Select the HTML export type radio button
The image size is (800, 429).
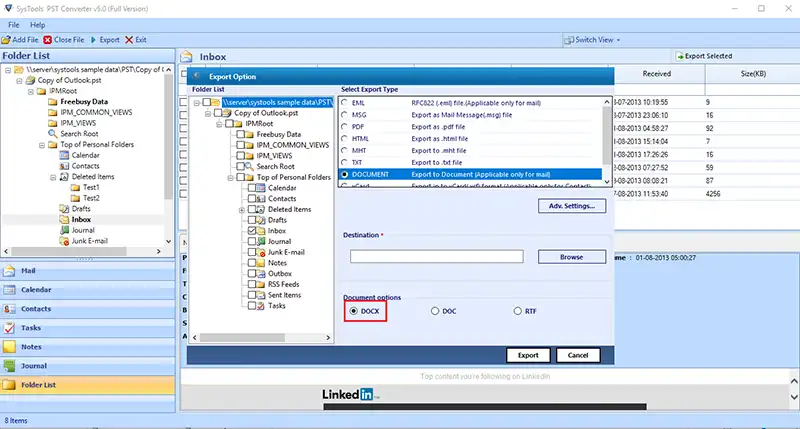[344, 138]
